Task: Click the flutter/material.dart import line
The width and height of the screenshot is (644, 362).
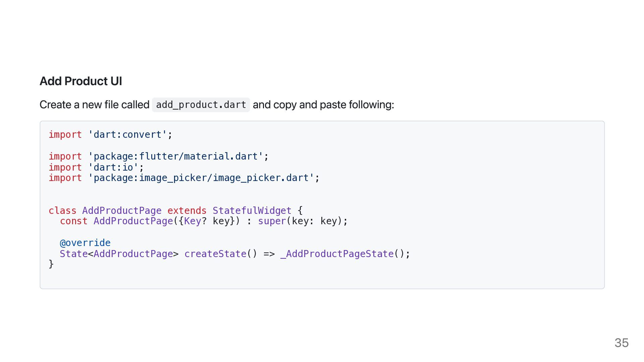Action: (159, 156)
